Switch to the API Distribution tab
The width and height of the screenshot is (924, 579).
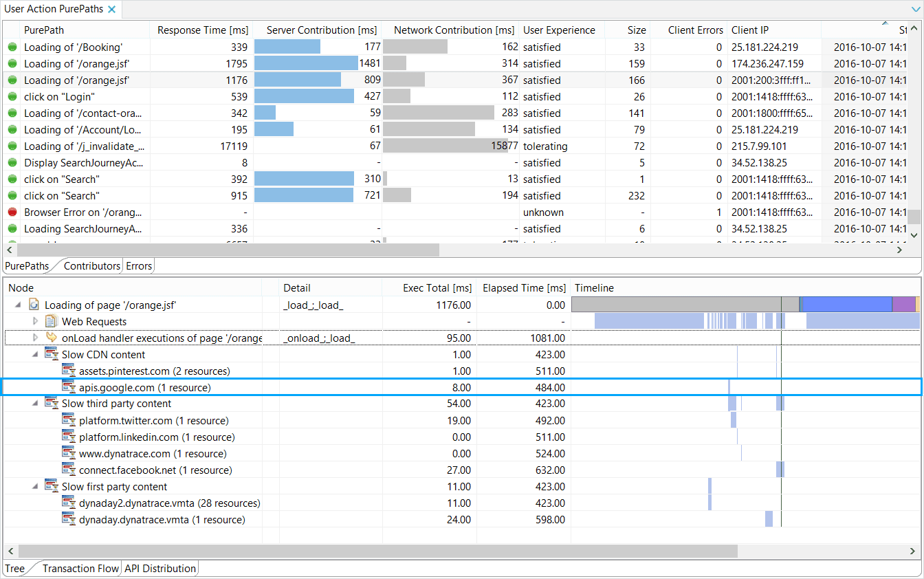(160, 569)
